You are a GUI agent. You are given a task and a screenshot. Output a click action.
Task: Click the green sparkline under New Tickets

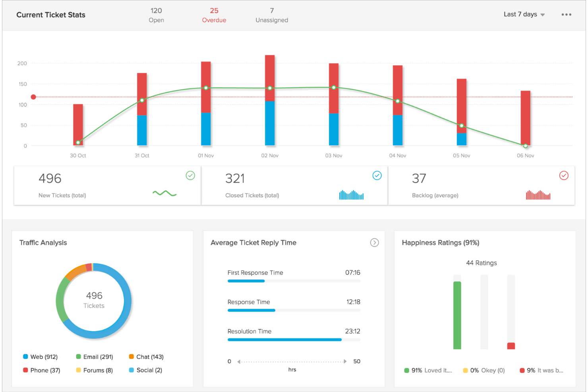pos(164,193)
